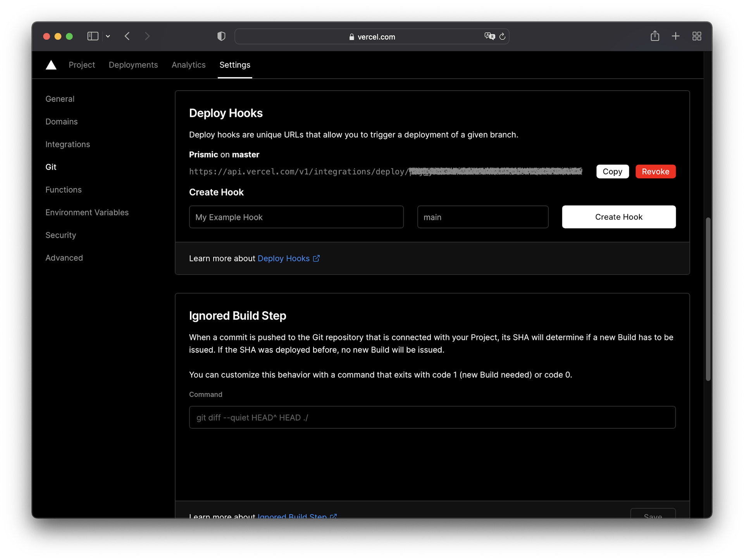The image size is (744, 560).
Task: Click the Ignored Build Step command field
Action: tap(432, 417)
